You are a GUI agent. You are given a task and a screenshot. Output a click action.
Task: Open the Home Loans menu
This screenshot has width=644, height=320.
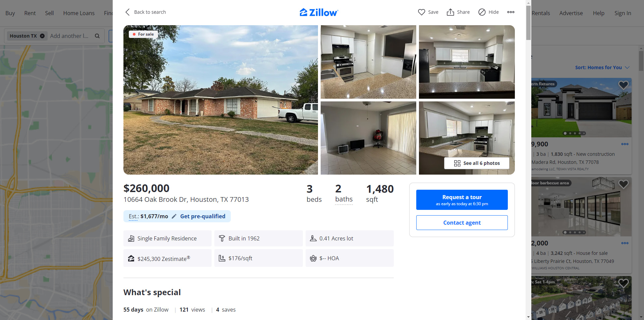[x=79, y=13]
